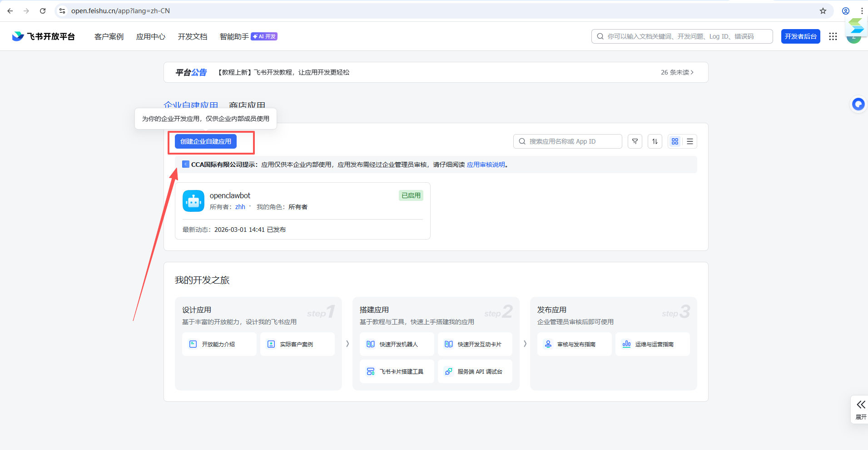The width and height of the screenshot is (868, 450).
Task: Open the site information icon in the address bar
Action: pyautogui.click(x=62, y=11)
